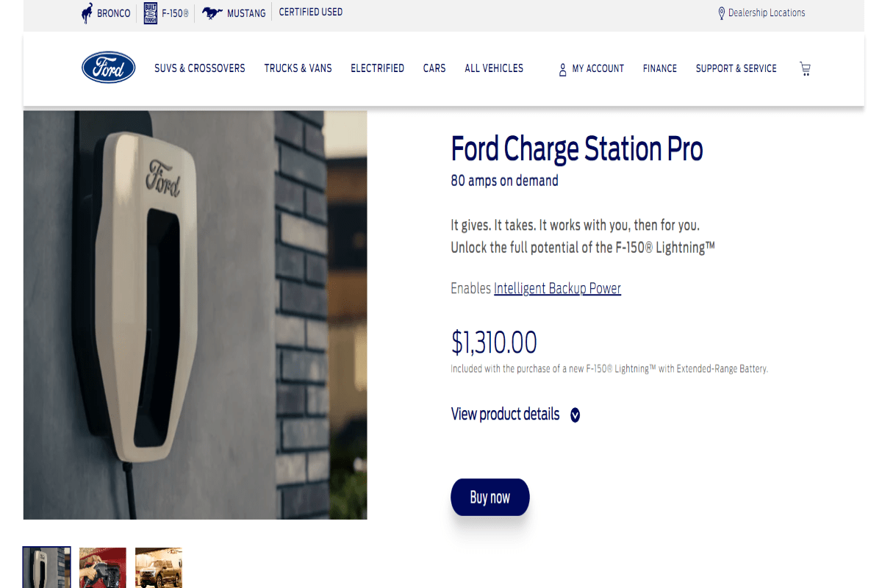Open Support & Service menu
Image resolution: width=882 pixels, height=588 pixels.
pyautogui.click(x=736, y=68)
